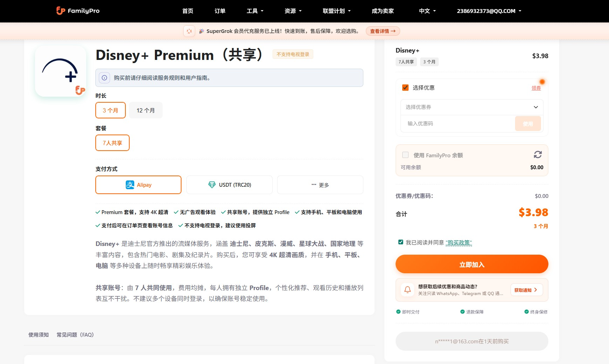Click the spinner icon in announcement banner
This screenshot has height=364, width=609.
click(x=189, y=31)
